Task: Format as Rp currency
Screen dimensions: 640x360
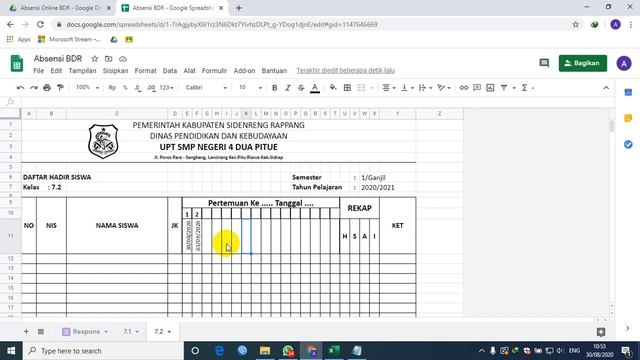Action: click(x=112, y=88)
